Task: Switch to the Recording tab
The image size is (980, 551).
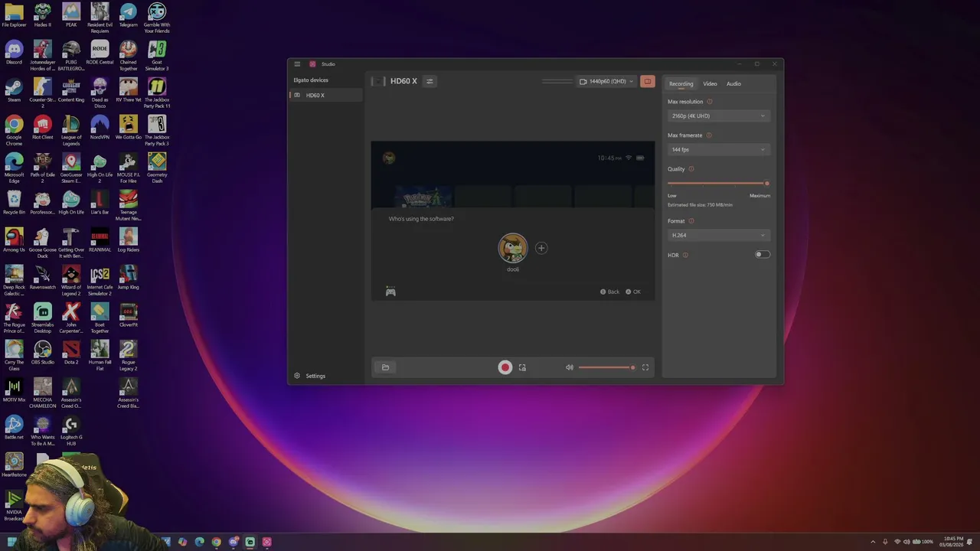Action: point(681,83)
